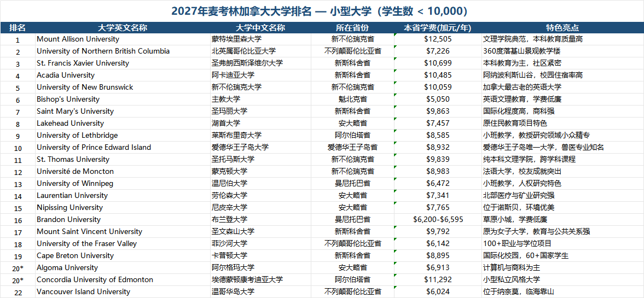Screen dimensions: 644x298
Task: Click highlight cell 原住民教育项目特色
Action: coord(562,123)
